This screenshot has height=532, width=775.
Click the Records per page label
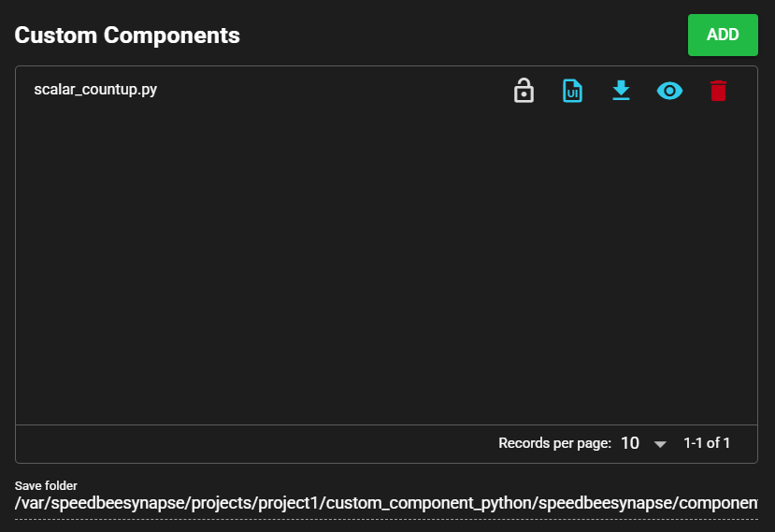coord(554,443)
